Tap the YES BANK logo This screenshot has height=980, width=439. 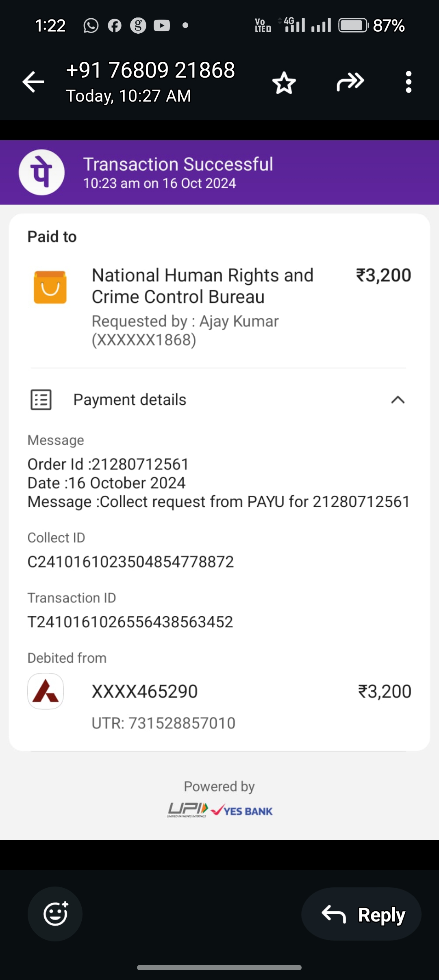[242, 811]
